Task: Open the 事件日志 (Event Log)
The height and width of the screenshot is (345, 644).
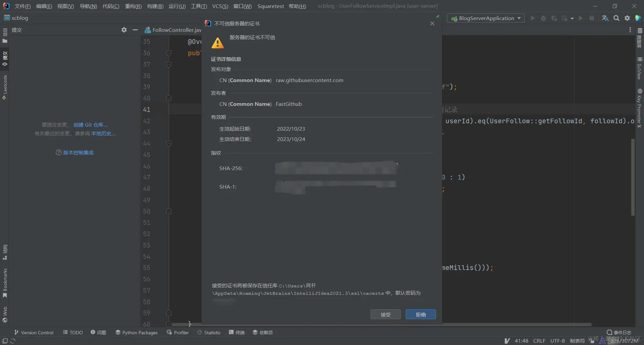Action: point(619,332)
